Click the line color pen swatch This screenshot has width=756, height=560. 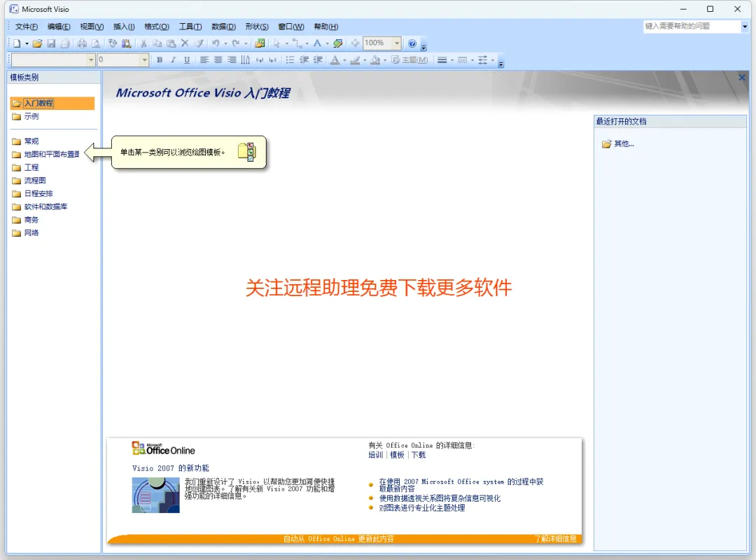[355, 59]
